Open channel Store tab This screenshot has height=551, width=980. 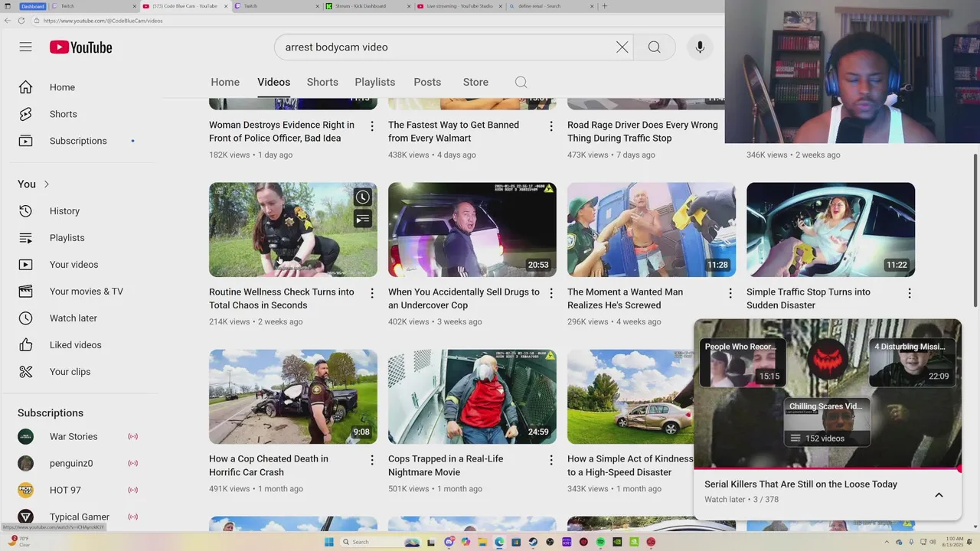[x=475, y=83]
